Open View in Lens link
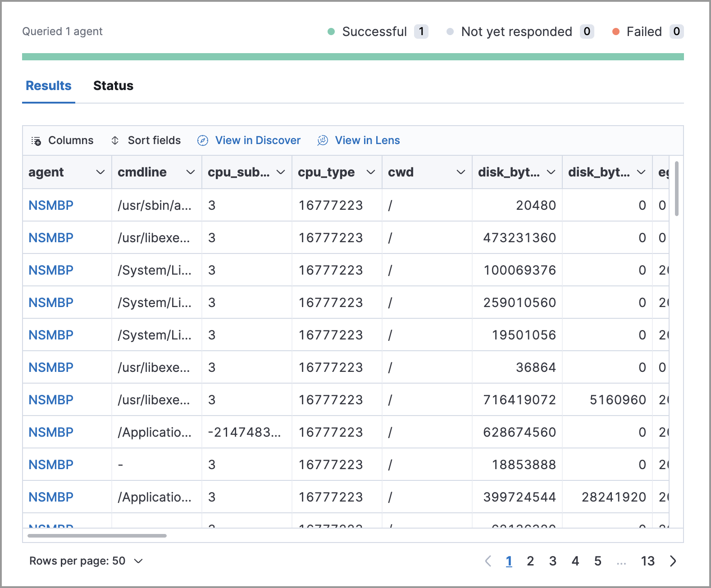The image size is (711, 588). 367,140
